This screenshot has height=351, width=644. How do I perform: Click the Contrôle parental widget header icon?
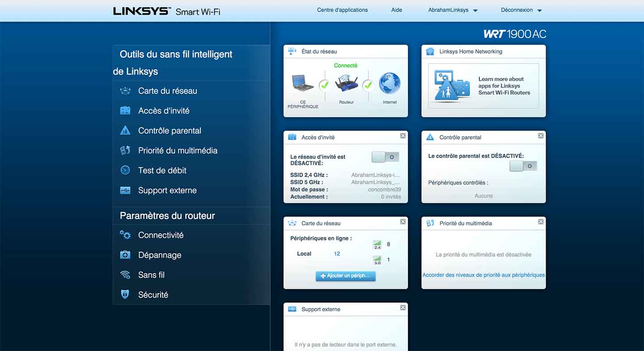coord(430,137)
